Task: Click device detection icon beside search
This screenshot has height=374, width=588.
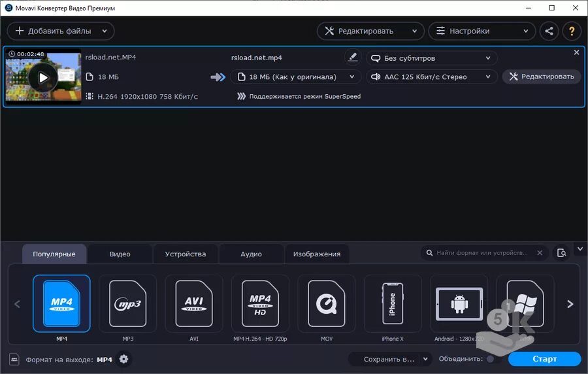Action: click(561, 253)
